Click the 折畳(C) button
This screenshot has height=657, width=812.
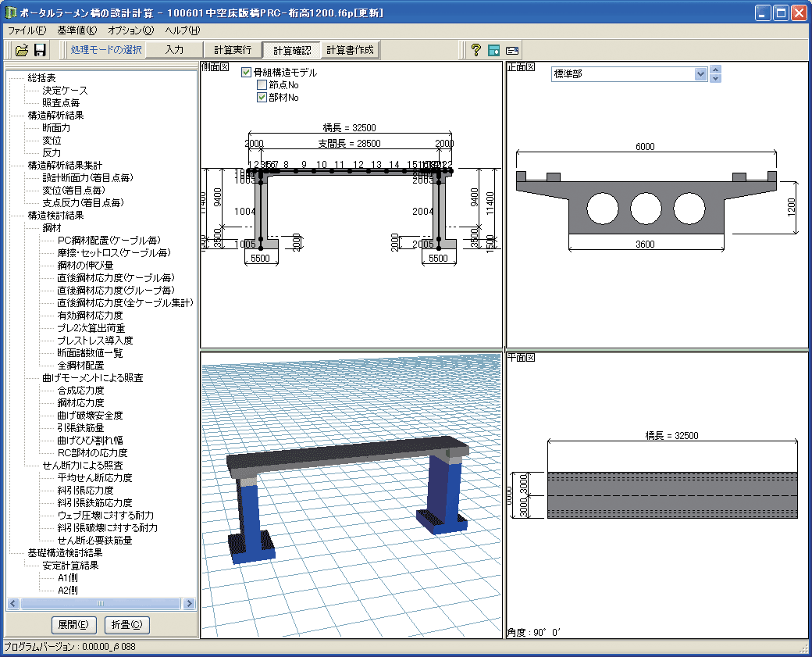(126, 625)
